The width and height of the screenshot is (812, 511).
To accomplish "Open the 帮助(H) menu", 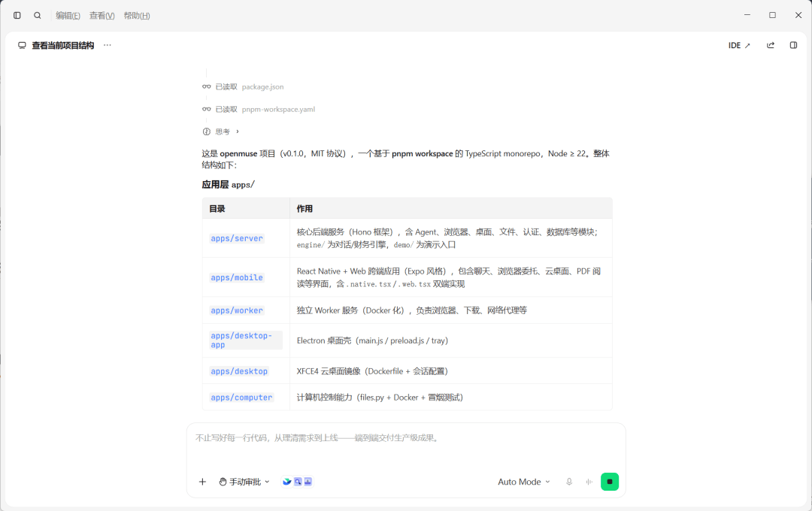I will click(137, 16).
